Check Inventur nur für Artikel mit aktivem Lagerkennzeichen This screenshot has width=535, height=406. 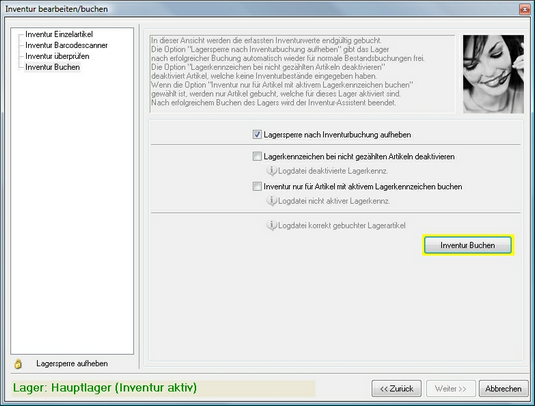coord(257,186)
